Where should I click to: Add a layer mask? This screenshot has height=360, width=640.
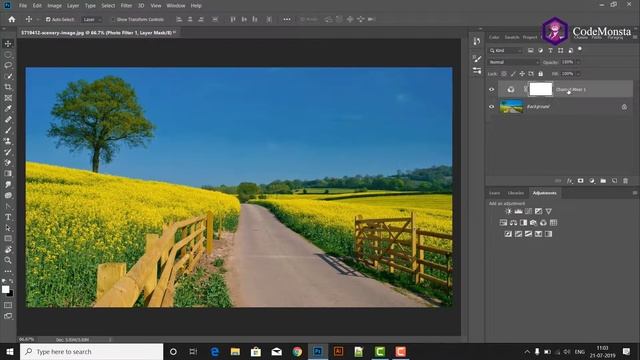pos(580,180)
